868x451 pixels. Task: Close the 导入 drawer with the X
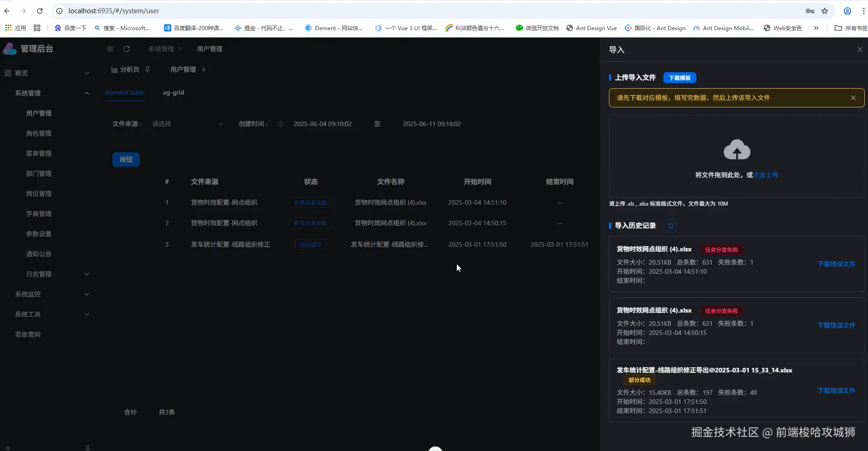click(x=860, y=49)
